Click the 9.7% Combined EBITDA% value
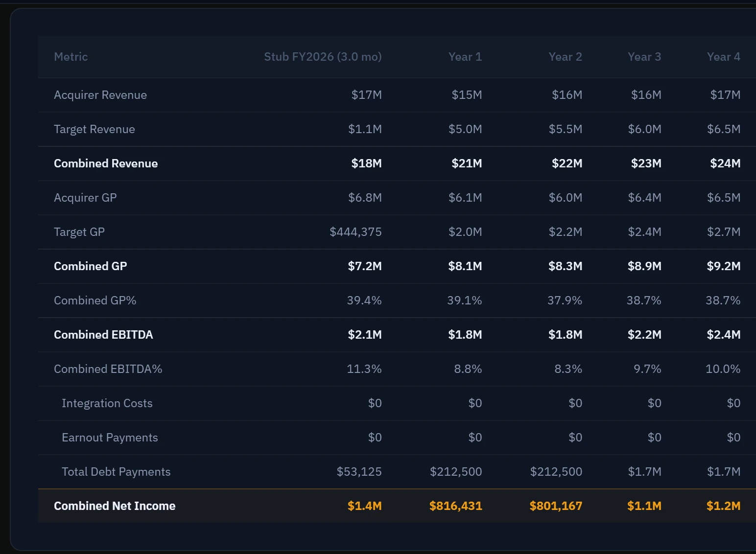Screen dimensions: 756x554 648,369
